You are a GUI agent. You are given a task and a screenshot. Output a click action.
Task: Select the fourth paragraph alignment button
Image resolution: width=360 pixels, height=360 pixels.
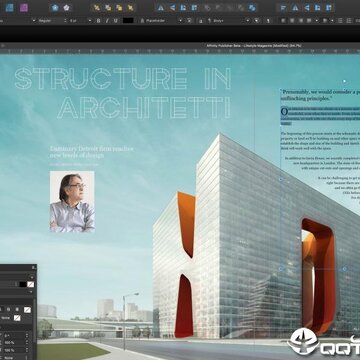pos(309,20)
